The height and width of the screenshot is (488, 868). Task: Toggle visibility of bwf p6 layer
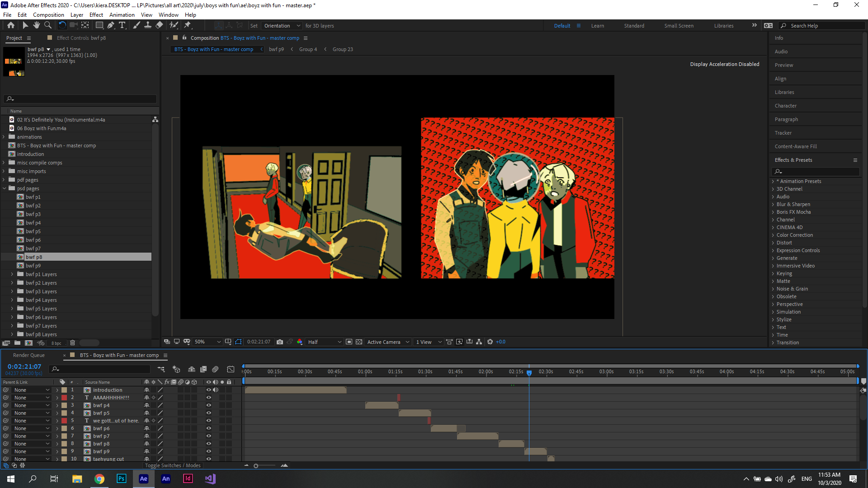pyautogui.click(x=209, y=428)
